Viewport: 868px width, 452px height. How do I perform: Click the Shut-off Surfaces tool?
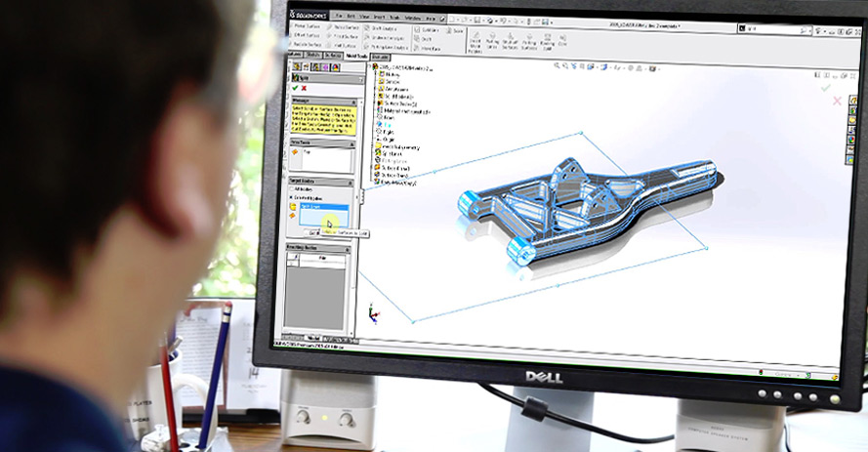pos(512,39)
